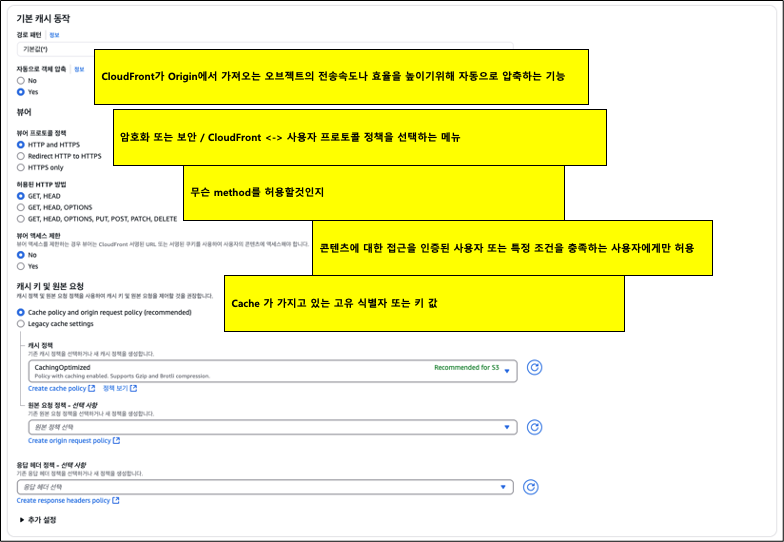Viewport: 784px width, 542px height.
Task: Refresh the origin request policy list
Action: tap(534, 428)
